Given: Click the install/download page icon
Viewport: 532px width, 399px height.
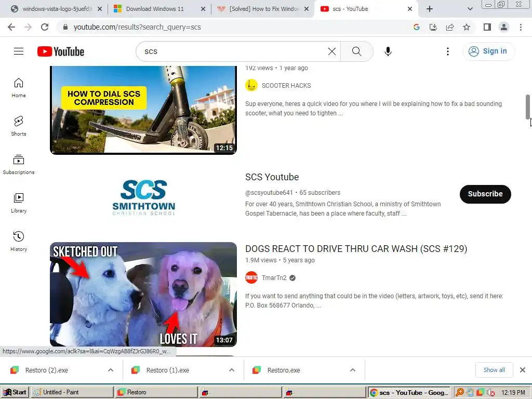Looking at the screenshot, I should click(x=433, y=27).
